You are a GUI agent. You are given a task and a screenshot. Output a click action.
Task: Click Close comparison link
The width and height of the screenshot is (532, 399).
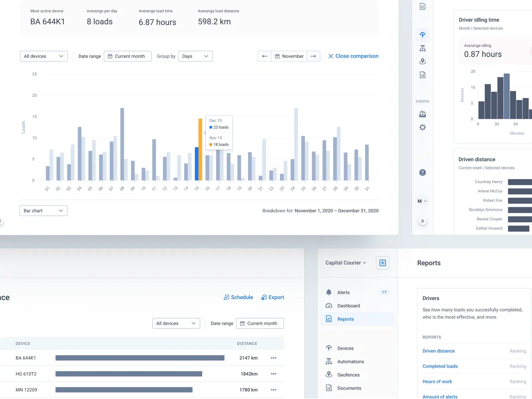(x=353, y=56)
